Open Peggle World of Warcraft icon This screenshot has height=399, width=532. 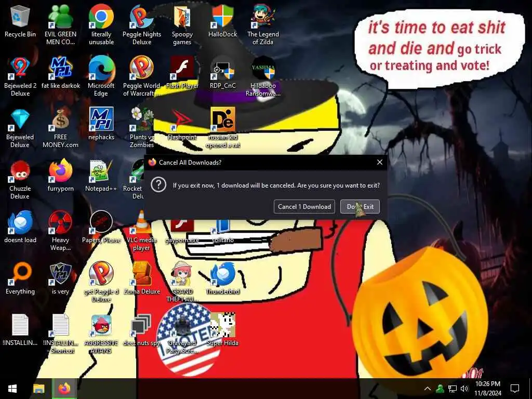[x=142, y=77]
